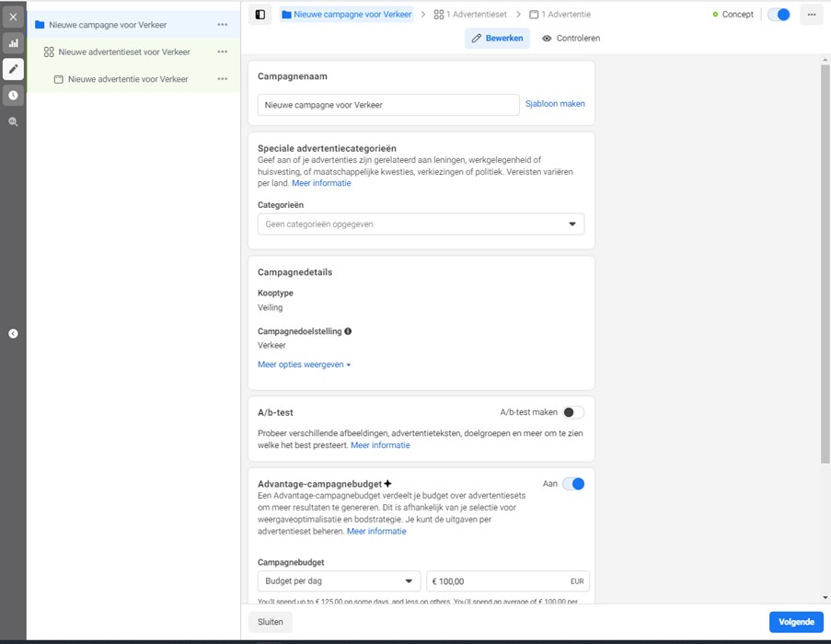Click the ad set grid icon in tree
Image resolution: width=831 pixels, height=644 pixels.
(x=49, y=52)
